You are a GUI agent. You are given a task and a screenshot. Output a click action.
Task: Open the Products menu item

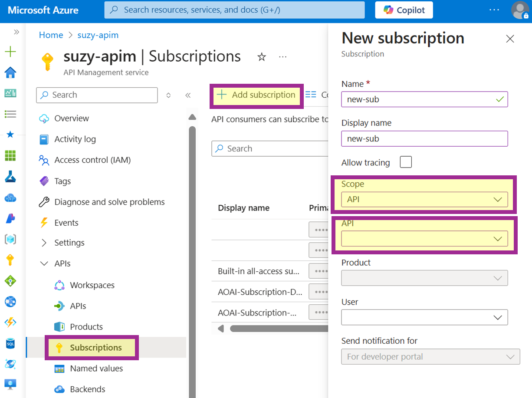[x=86, y=327]
